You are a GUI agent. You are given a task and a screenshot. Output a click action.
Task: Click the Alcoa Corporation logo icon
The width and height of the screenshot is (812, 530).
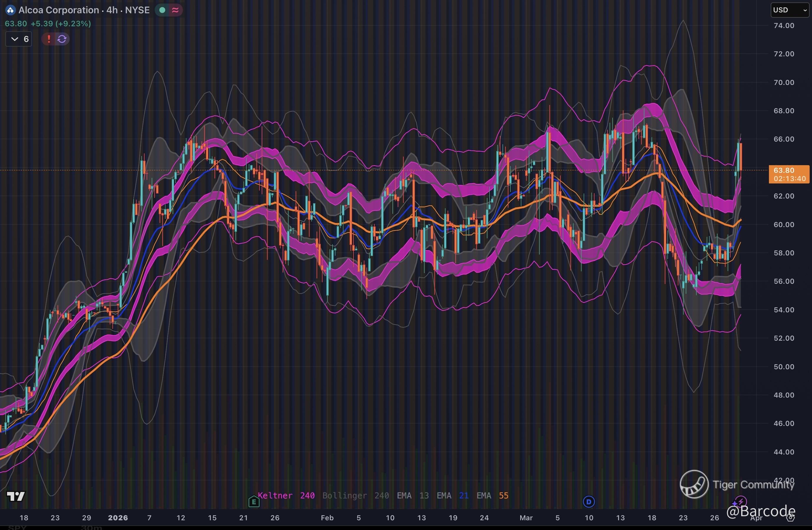point(10,10)
